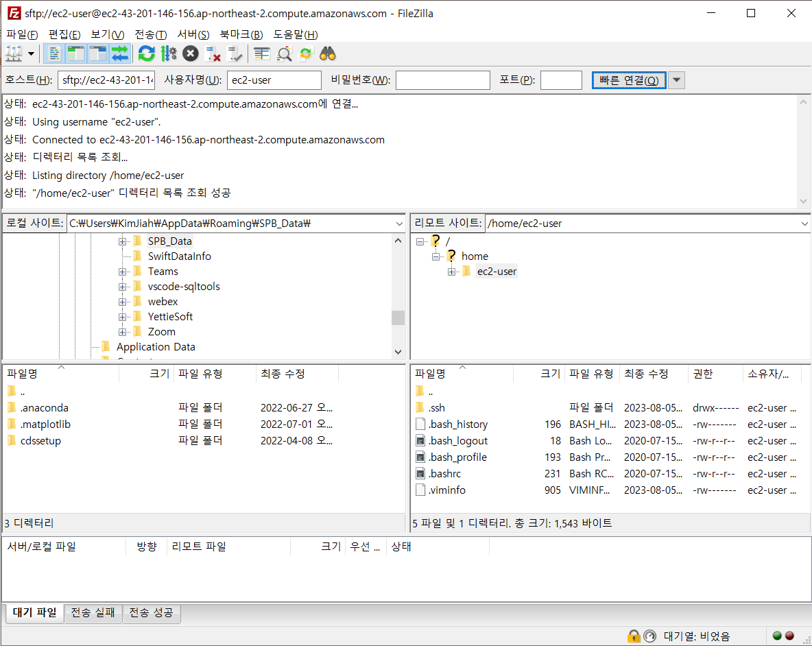Open the 북마크(B) menu
The image size is (812, 646).
[241, 35]
